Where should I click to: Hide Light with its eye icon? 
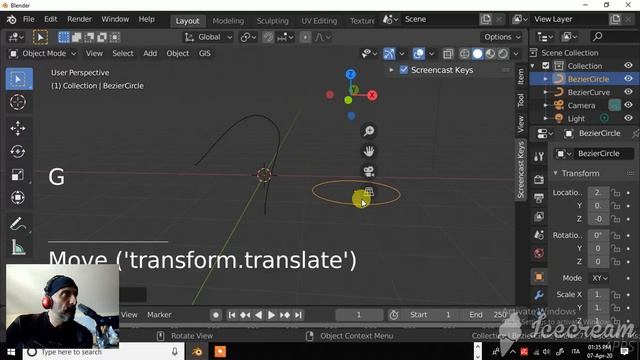(x=628, y=118)
